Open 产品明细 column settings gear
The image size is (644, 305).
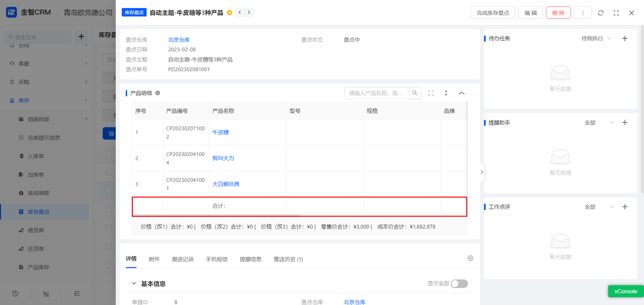click(157, 93)
